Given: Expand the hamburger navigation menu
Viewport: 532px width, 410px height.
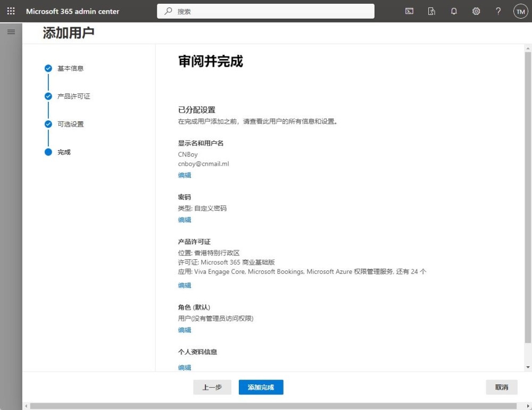Looking at the screenshot, I should click(x=11, y=32).
